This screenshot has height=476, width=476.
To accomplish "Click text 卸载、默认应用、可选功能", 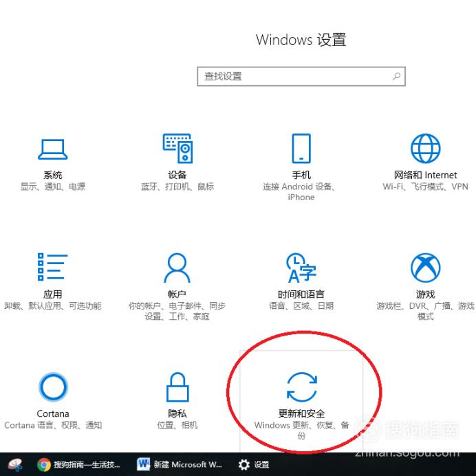I will tap(53, 305).
